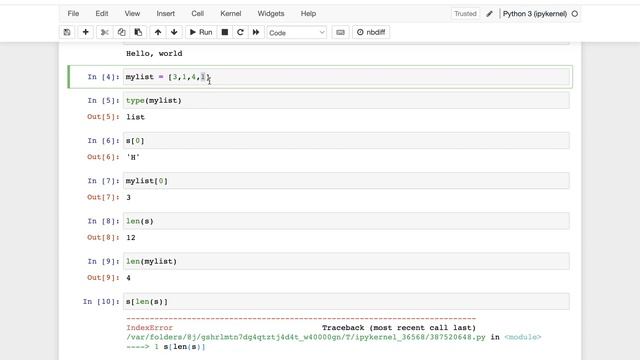Click the output 3 of cell 7
Image resolution: width=640 pixels, height=360 pixels.
[x=129, y=198]
